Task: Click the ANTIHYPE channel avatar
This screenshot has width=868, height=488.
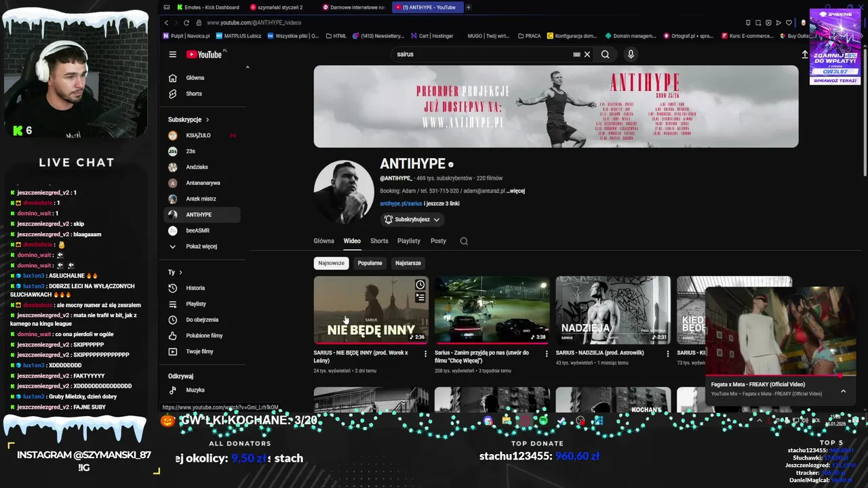Action: pyautogui.click(x=344, y=192)
